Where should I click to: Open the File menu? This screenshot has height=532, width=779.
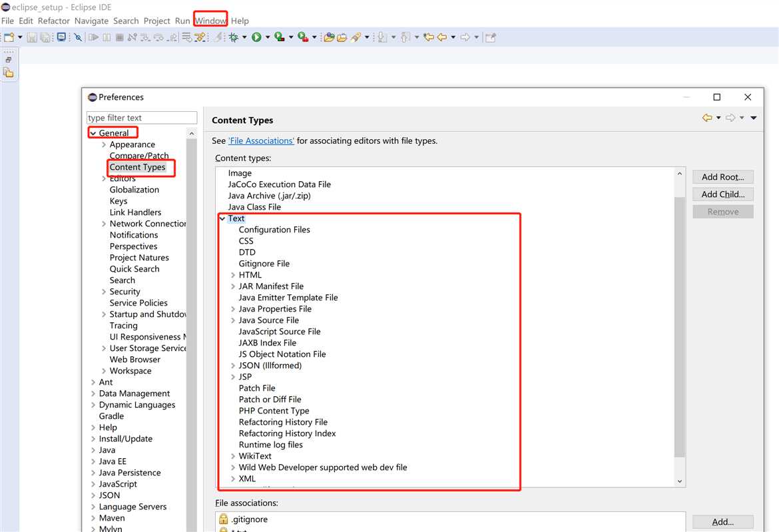click(x=7, y=21)
